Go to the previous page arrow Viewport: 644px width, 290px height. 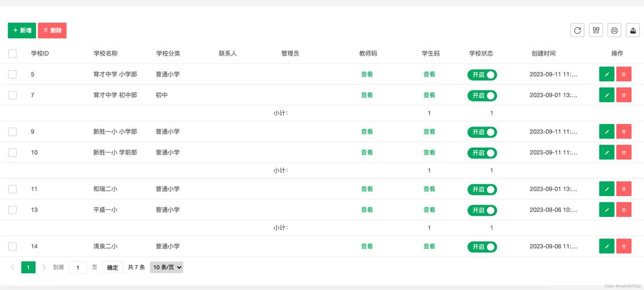[13, 267]
